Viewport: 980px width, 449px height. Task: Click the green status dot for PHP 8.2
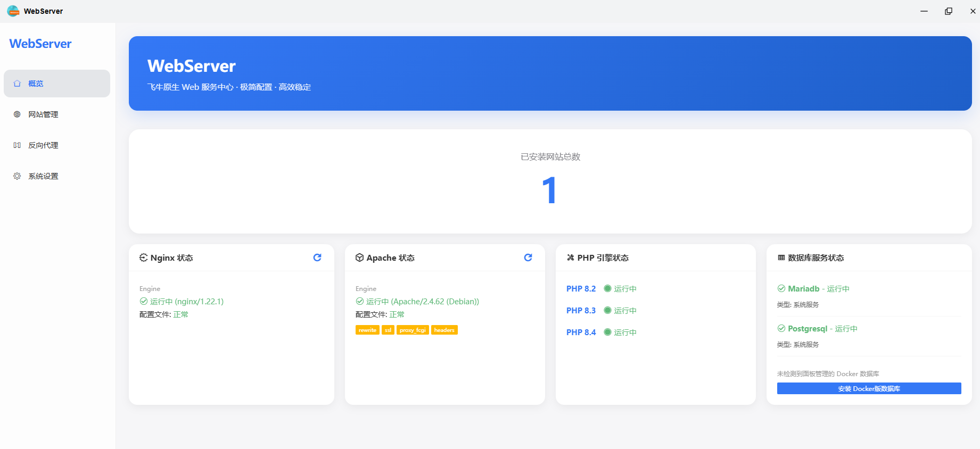607,288
